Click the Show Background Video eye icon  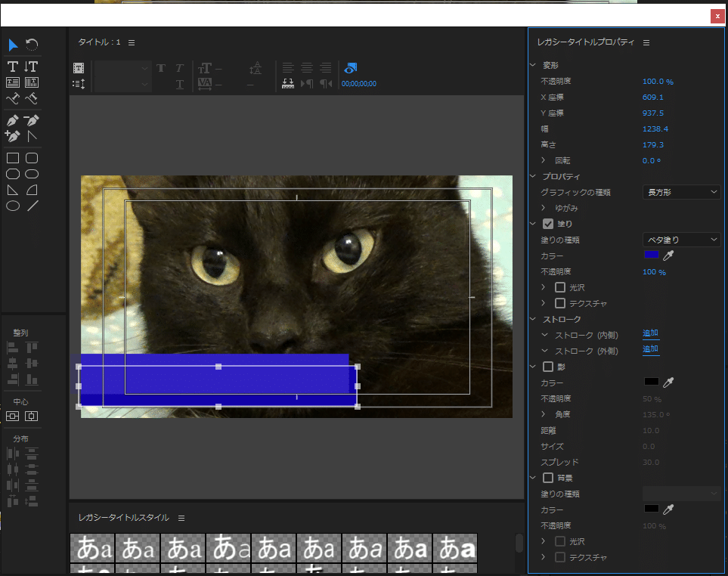point(351,68)
